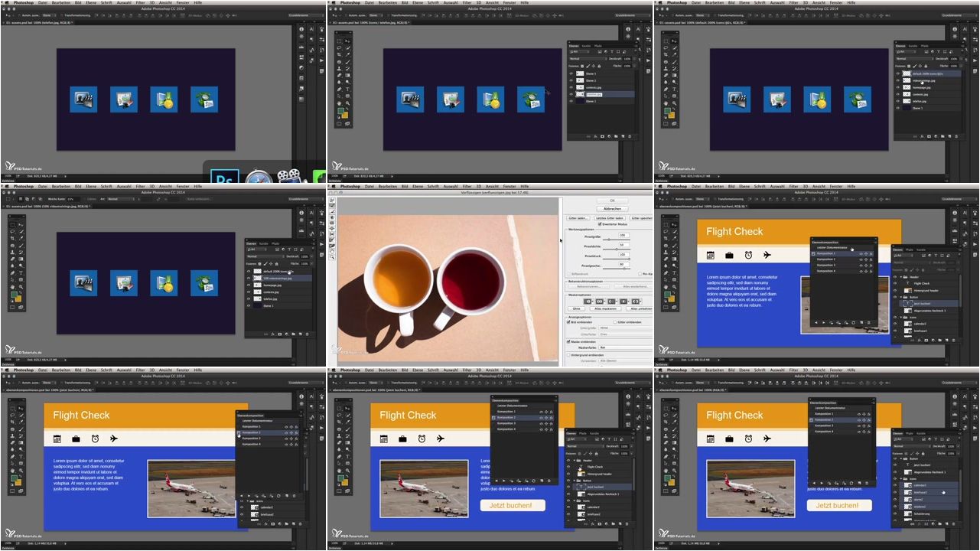Enable Gitter einblenden checkbox
This screenshot has height=551, width=980.
pos(615,322)
